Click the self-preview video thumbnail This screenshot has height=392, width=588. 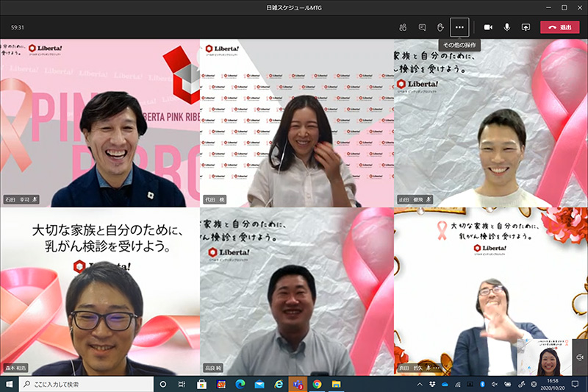pyautogui.click(x=544, y=357)
